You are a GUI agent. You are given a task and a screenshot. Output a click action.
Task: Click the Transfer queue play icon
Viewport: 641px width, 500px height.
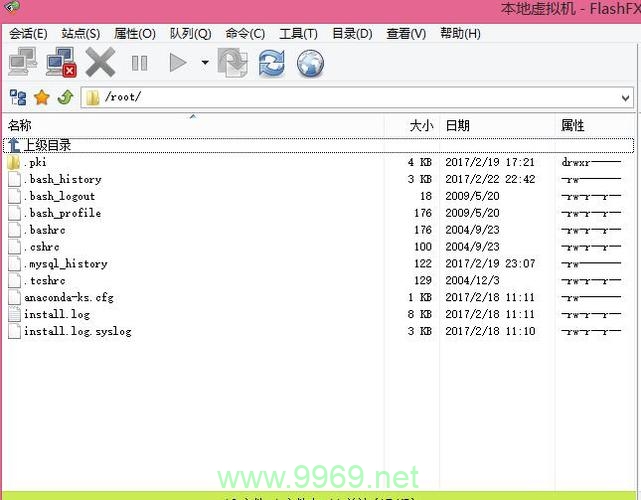178,63
